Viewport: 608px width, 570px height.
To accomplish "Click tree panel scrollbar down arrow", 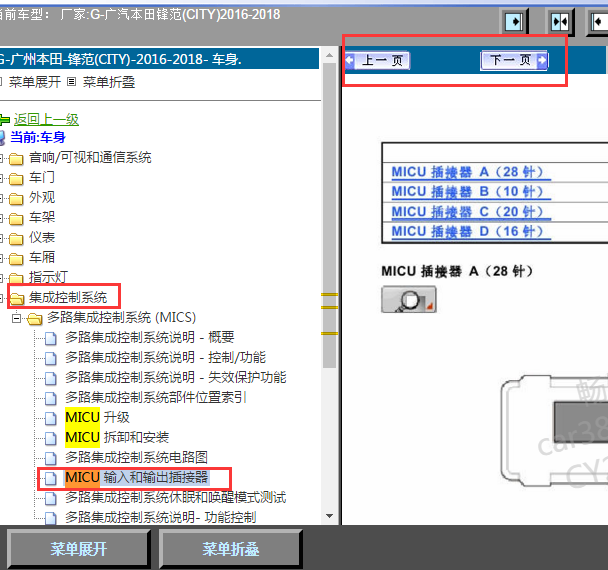I will (x=330, y=516).
